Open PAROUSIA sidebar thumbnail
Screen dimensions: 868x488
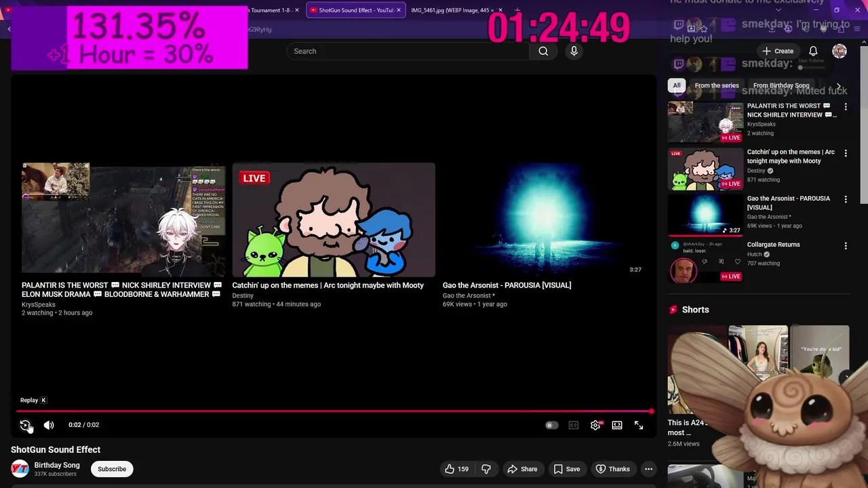(x=705, y=215)
